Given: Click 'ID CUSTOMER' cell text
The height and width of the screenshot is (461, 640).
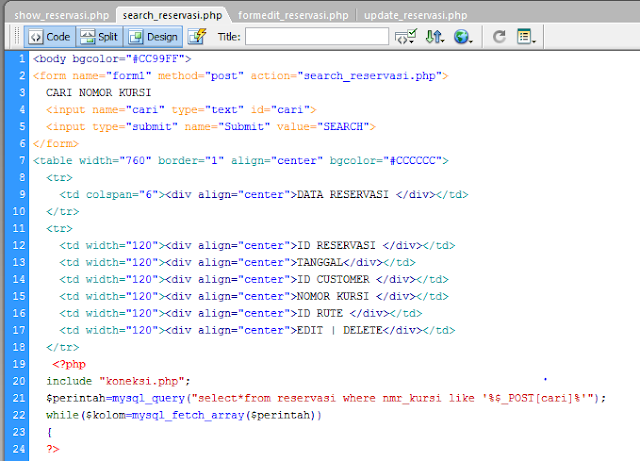Looking at the screenshot, I should (333, 279).
